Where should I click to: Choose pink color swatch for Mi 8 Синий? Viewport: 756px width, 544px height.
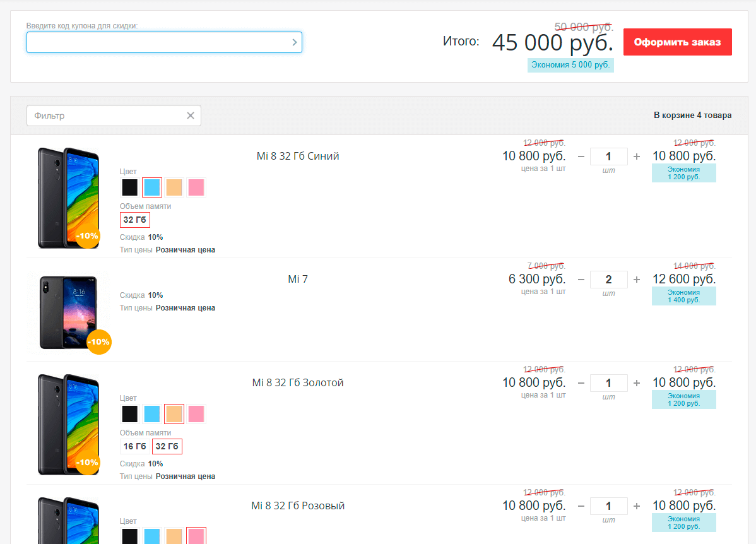(x=196, y=187)
